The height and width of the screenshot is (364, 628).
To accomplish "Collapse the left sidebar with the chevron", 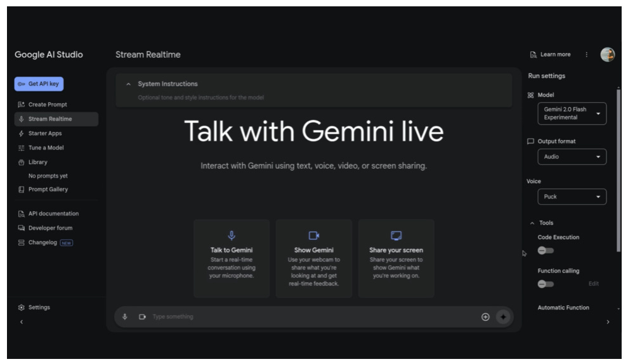I will (x=22, y=322).
